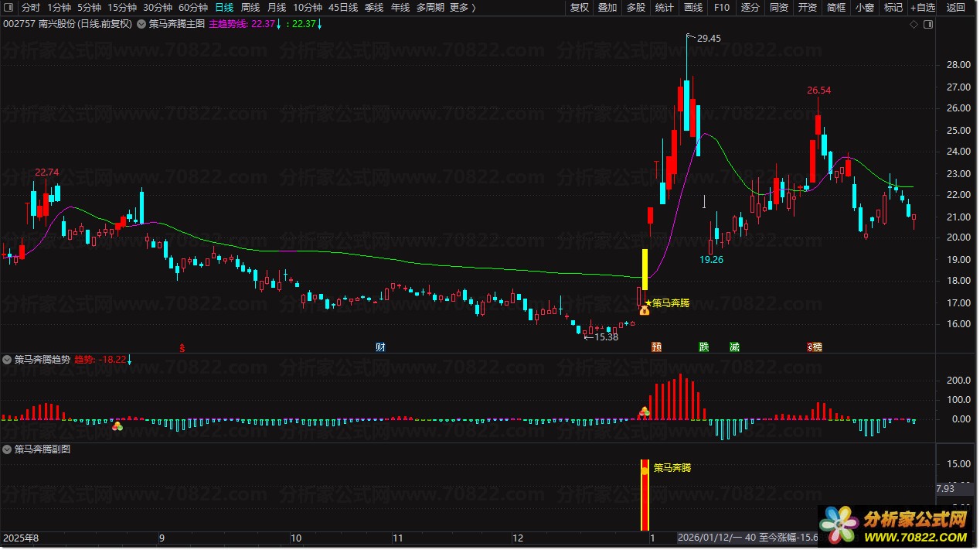The width and height of the screenshot is (980, 550).
Task: Select the 45日线 period tab
Action: click(343, 7)
